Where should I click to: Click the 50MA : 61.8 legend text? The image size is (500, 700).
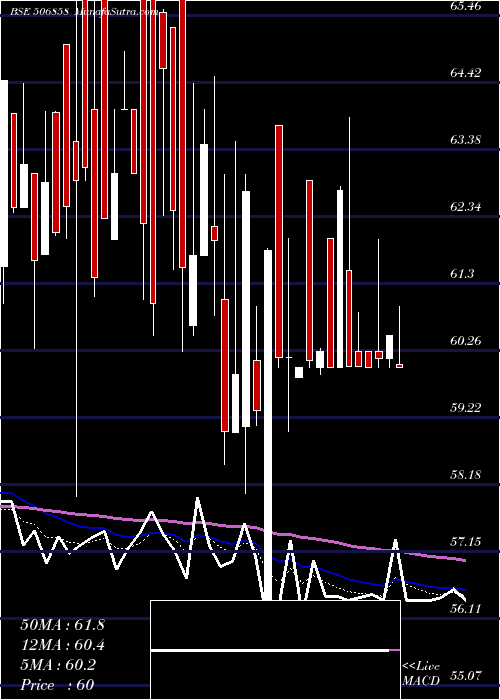(x=62, y=625)
